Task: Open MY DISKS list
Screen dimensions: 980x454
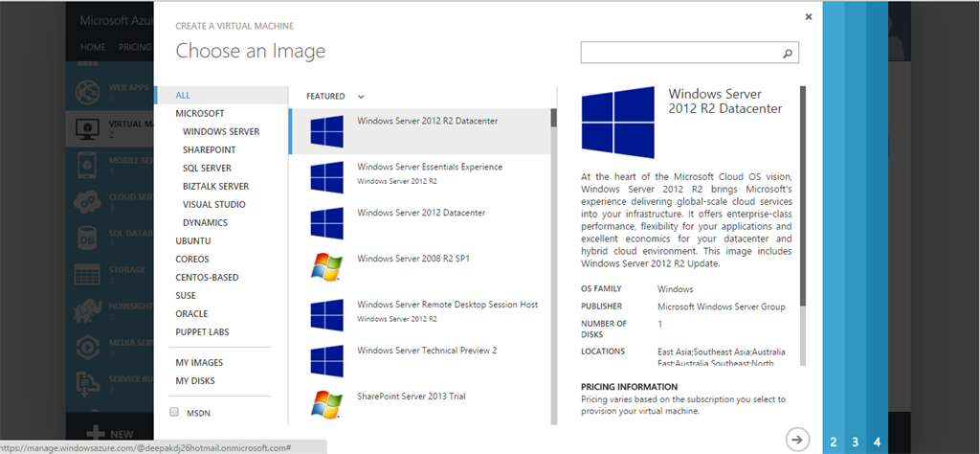Action: [x=195, y=381]
